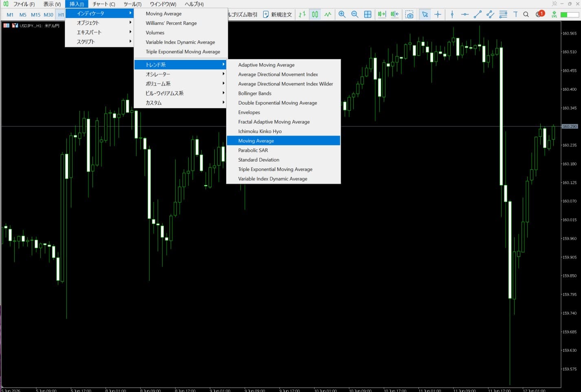The width and height of the screenshot is (581, 392).
Task: Expand エキスパート submenu
Action: click(x=99, y=32)
